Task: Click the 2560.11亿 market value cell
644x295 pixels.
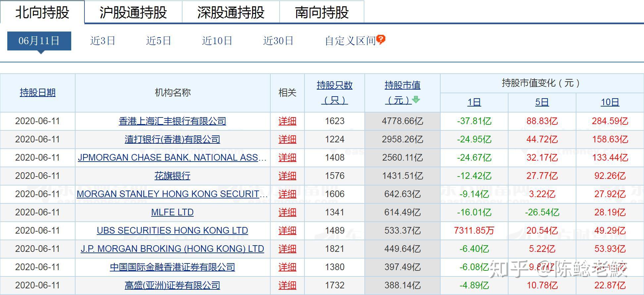Action: pyautogui.click(x=402, y=158)
